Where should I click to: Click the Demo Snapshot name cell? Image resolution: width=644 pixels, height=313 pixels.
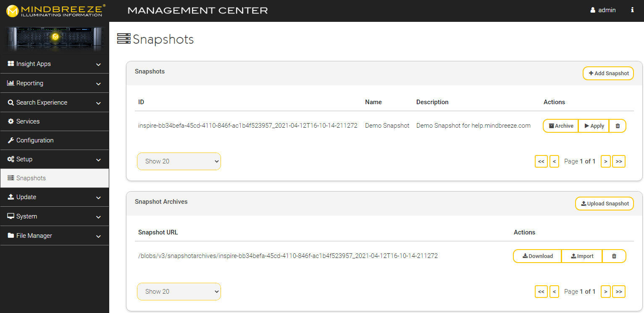pos(387,126)
